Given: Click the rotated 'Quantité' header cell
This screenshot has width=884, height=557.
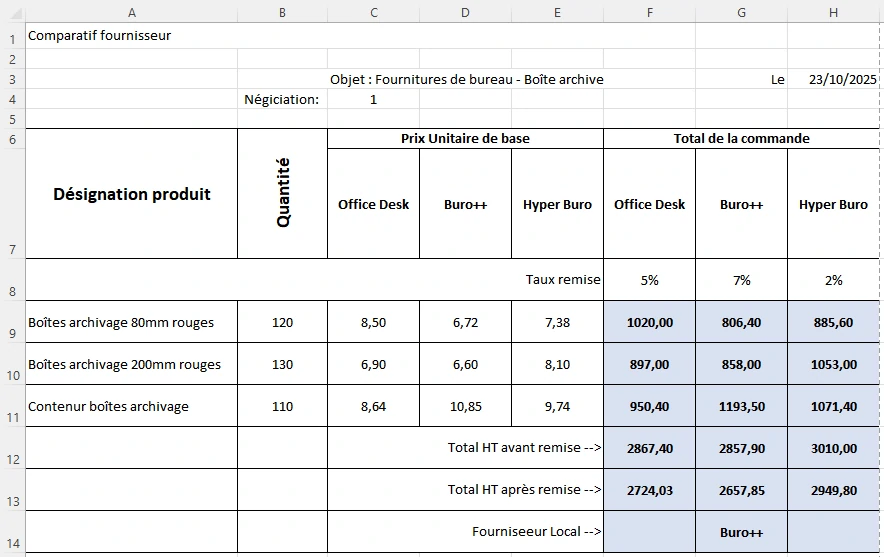Looking at the screenshot, I should coord(282,194).
